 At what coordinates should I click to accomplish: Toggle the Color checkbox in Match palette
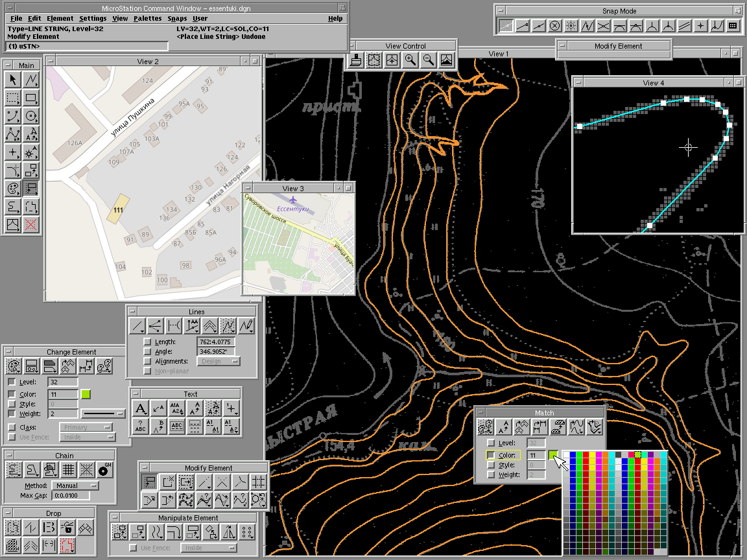[491, 456]
